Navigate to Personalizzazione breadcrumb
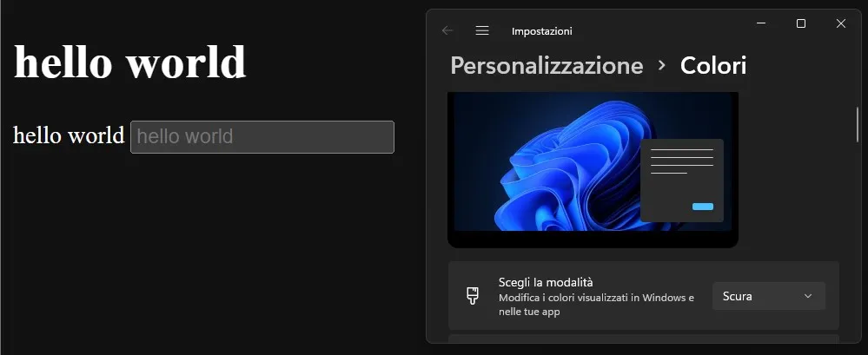Screen dimensions: 868x355 click(x=547, y=66)
